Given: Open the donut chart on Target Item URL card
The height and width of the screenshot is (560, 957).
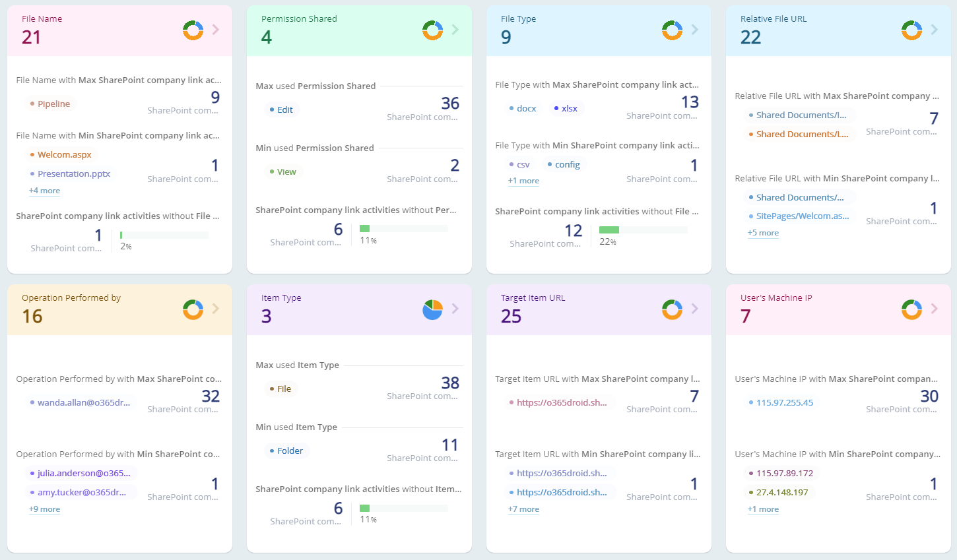Looking at the screenshot, I should [x=672, y=309].
